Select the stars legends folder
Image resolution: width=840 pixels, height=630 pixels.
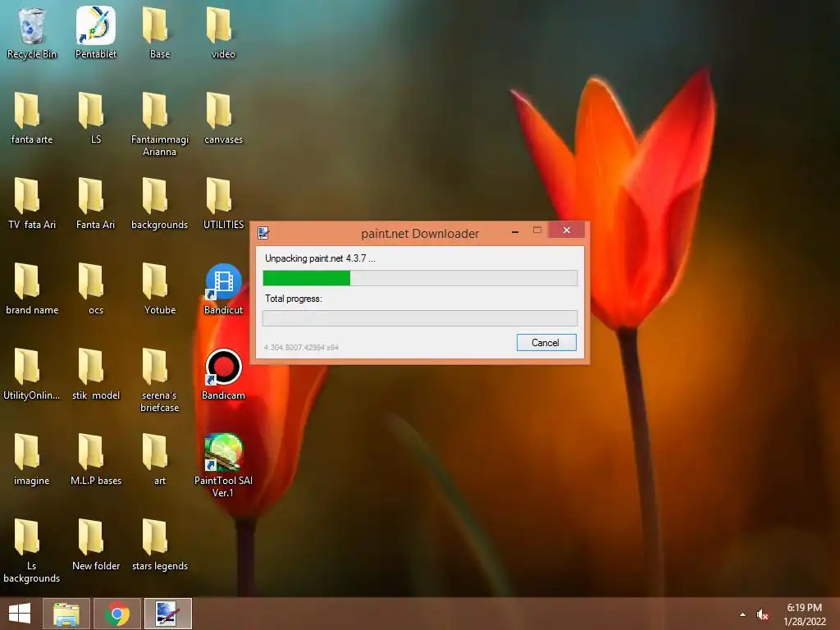tap(160, 545)
